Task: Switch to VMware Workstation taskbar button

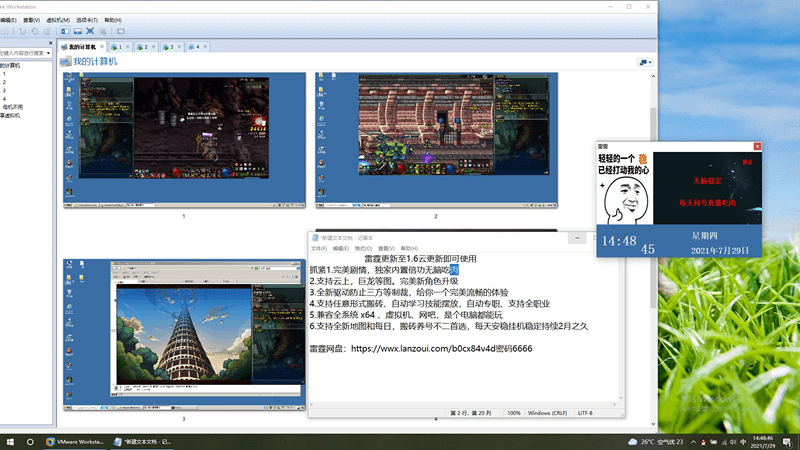Action: (x=75, y=442)
